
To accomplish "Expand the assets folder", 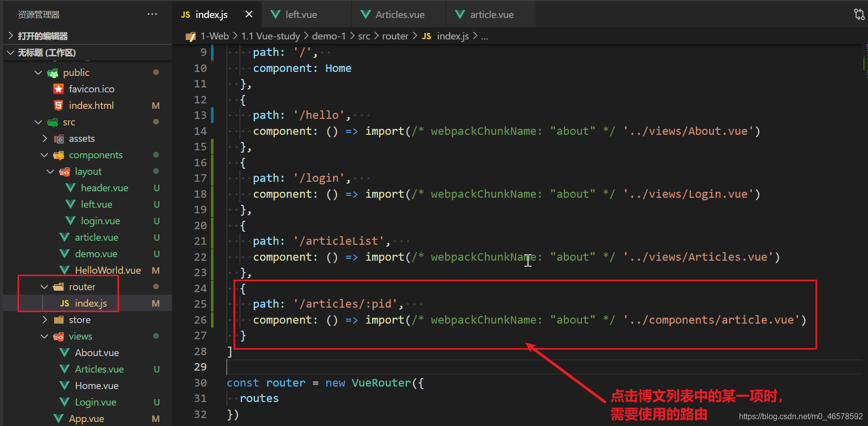I will [x=44, y=139].
